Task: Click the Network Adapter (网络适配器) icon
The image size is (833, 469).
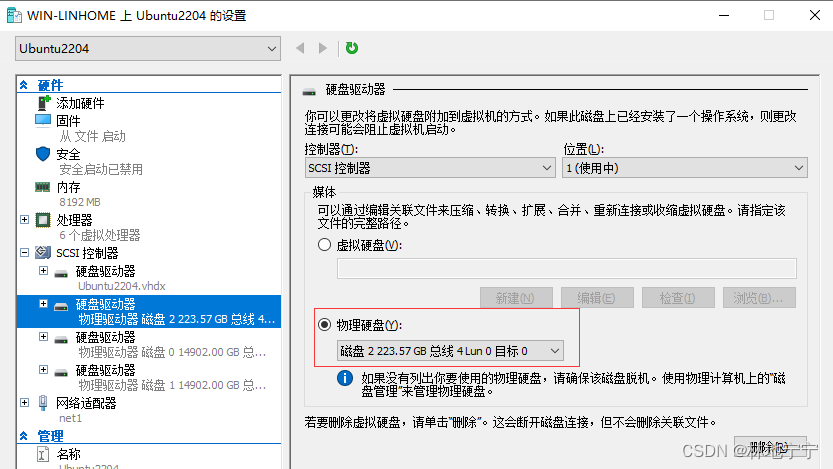Action: [x=43, y=403]
